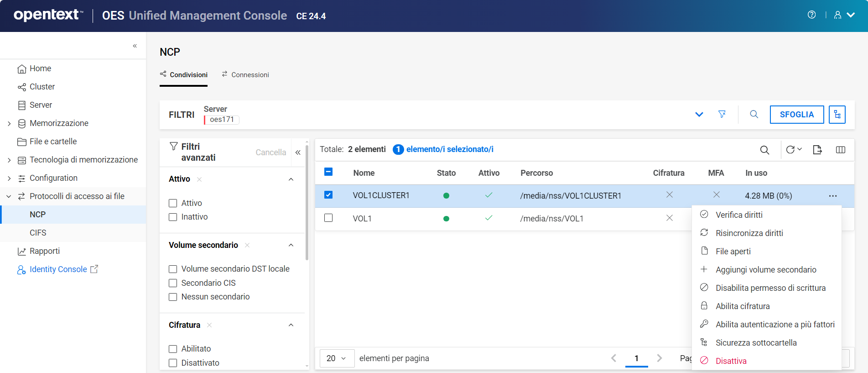Open the three-dot menu for VOL1CLUSTER1
Viewport: 868px width, 373px height.
point(832,196)
